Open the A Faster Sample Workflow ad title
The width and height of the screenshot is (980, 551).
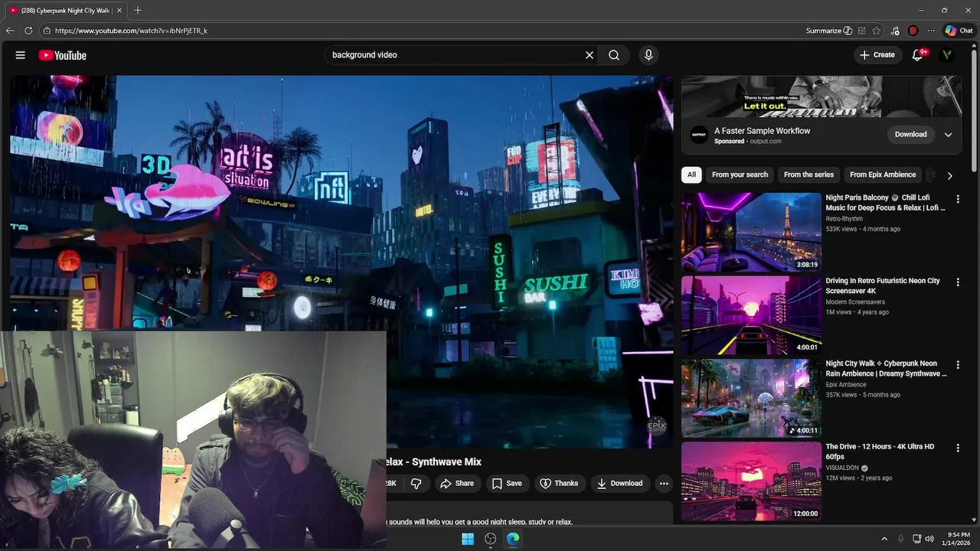coord(762,131)
